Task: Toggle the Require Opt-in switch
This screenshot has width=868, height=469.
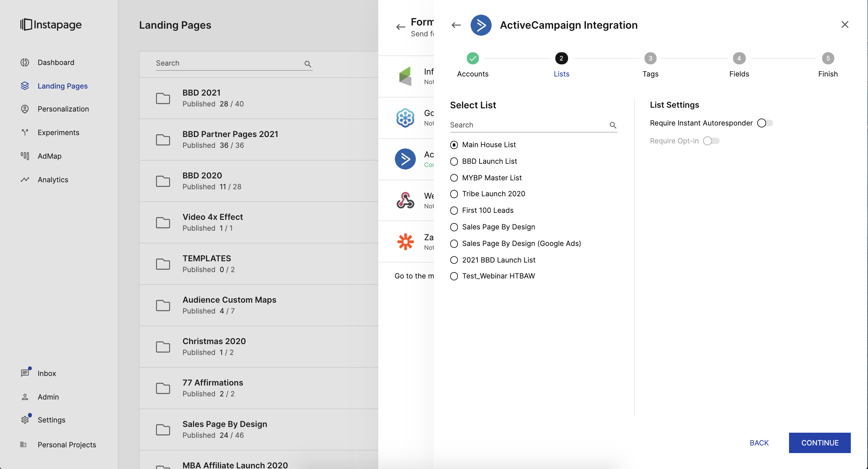Action: tap(711, 141)
